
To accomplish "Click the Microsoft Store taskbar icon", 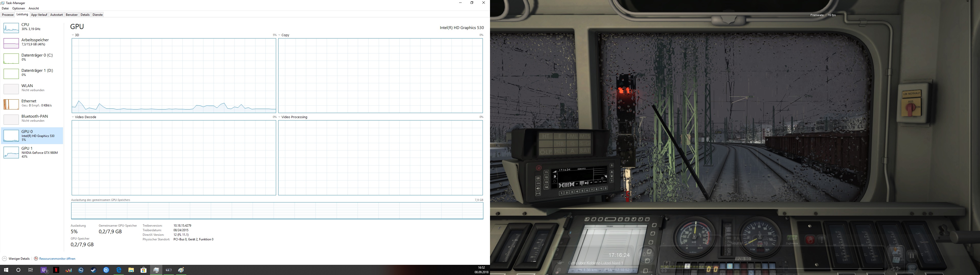I will point(143,270).
